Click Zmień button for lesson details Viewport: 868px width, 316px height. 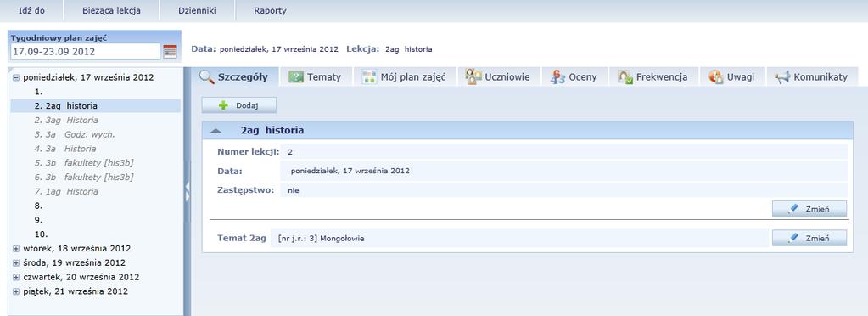click(x=809, y=208)
